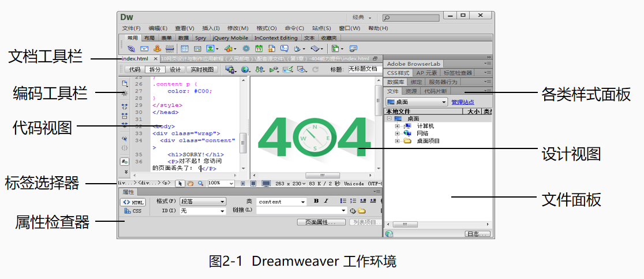Switch to the 布局 insert tab
This screenshot has width=644, height=279.
coord(149,38)
